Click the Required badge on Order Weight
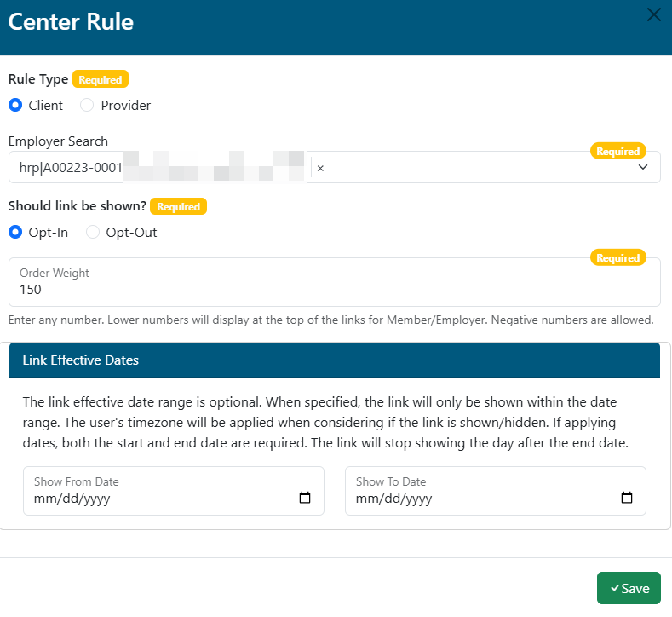 pyautogui.click(x=617, y=258)
